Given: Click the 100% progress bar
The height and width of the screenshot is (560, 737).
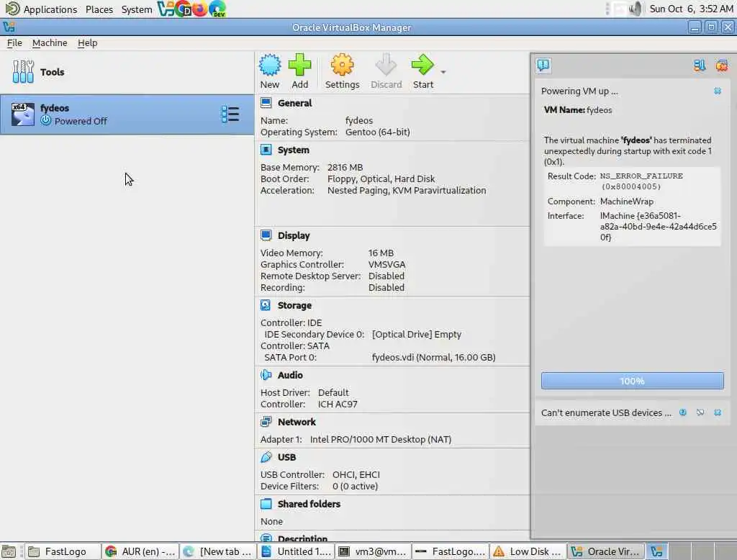Looking at the screenshot, I should tap(632, 381).
